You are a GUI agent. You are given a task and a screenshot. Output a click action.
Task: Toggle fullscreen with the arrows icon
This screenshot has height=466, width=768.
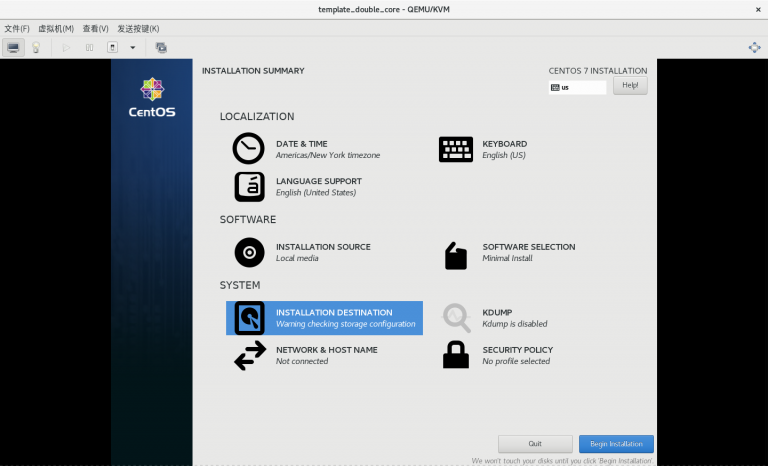coord(754,48)
